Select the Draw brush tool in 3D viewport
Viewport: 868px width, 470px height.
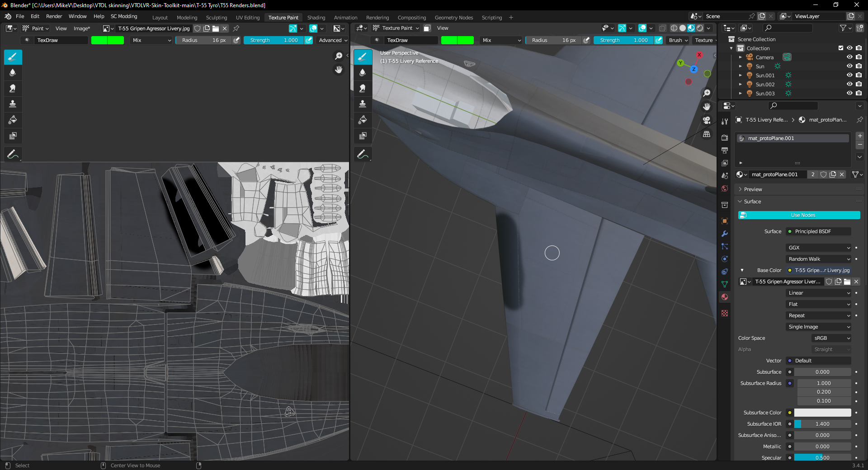pyautogui.click(x=363, y=57)
